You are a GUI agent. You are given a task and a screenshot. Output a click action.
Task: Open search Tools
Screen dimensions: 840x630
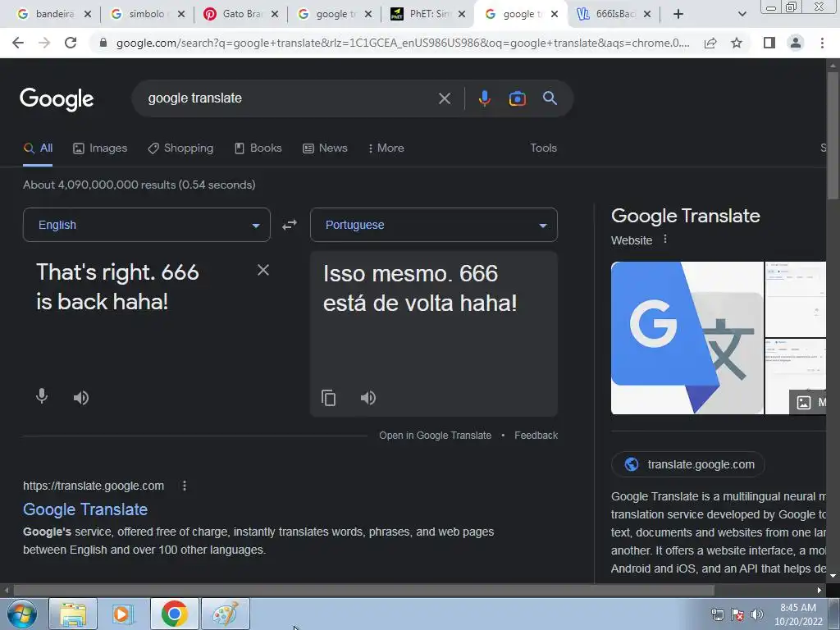click(x=543, y=148)
